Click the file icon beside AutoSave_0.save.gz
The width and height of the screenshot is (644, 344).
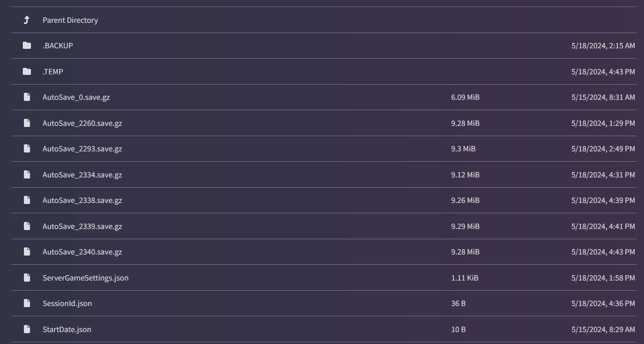tap(27, 97)
